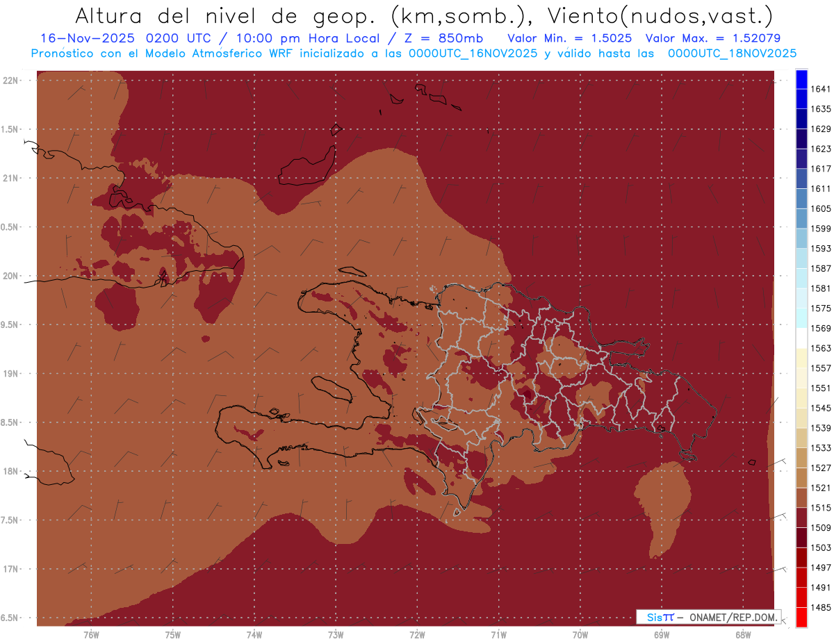Click the '1.5N' latitude axis label
The image size is (834, 644).
(10, 129)
